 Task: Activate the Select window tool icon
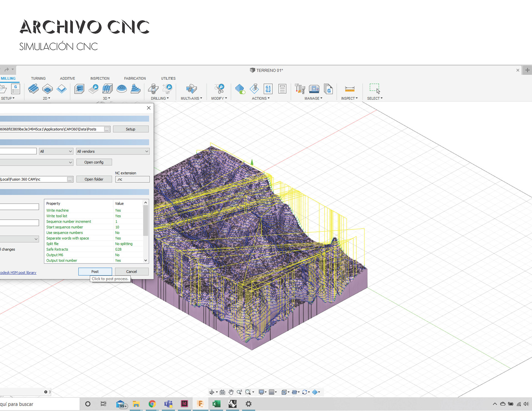pos(375,89)
